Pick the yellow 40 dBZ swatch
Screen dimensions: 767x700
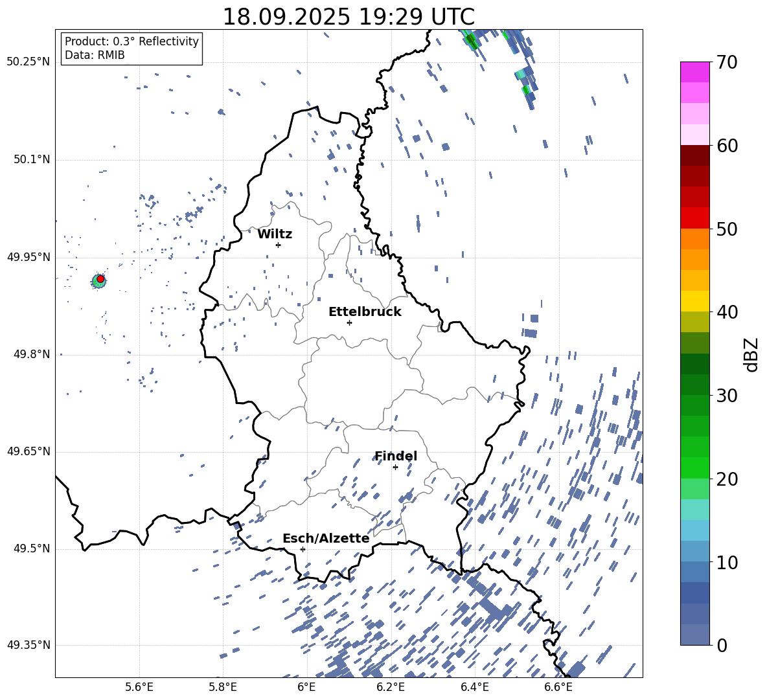pos(694,301)
